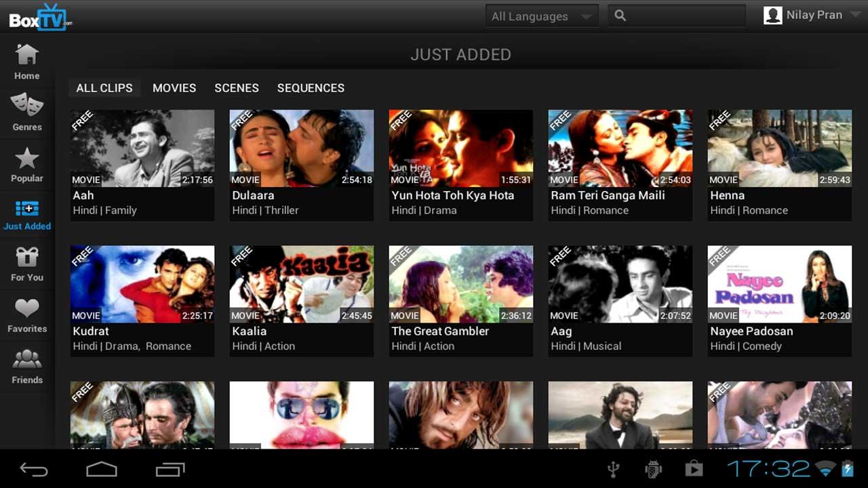Open the Kudrat movie thumbnail

142,284
